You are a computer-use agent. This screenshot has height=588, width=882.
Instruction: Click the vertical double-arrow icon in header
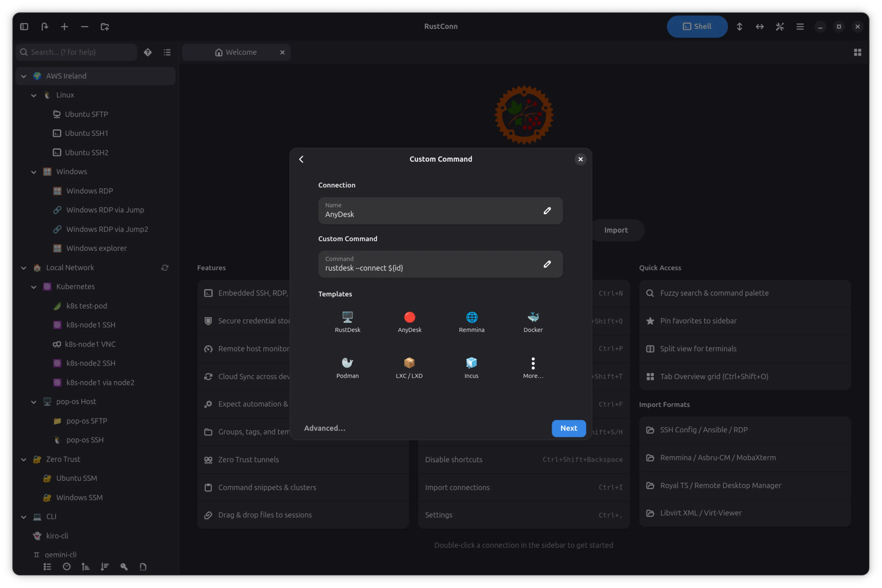[739, 27]
